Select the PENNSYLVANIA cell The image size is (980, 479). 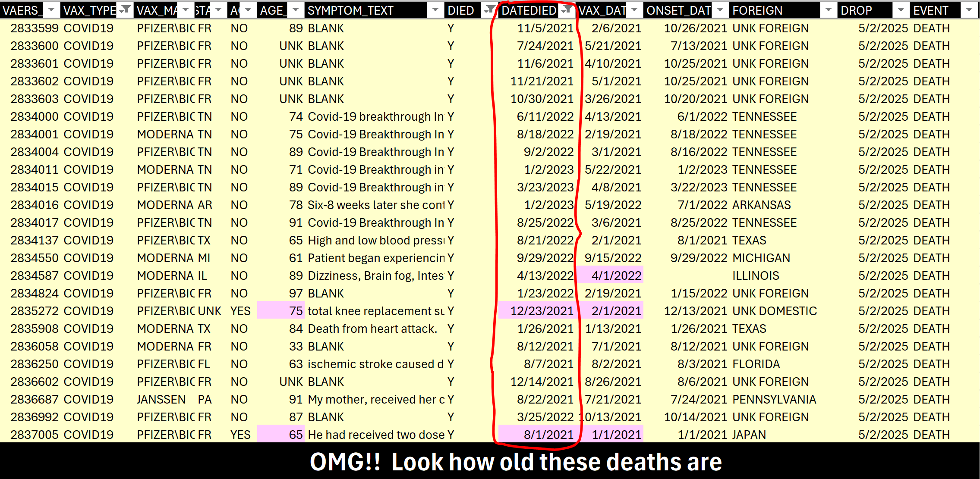(x=774, y=399)
